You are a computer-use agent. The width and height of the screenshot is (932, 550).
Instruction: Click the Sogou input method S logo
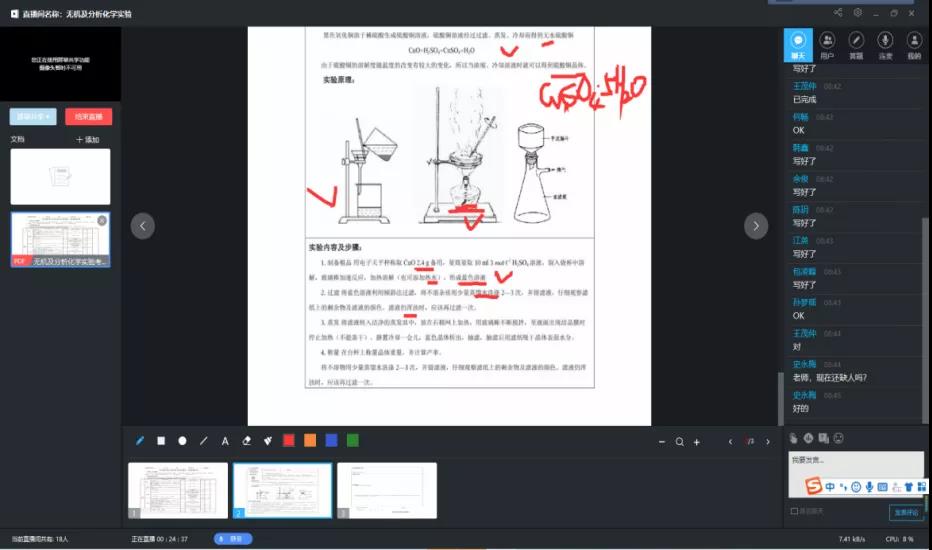pos(813,486)
